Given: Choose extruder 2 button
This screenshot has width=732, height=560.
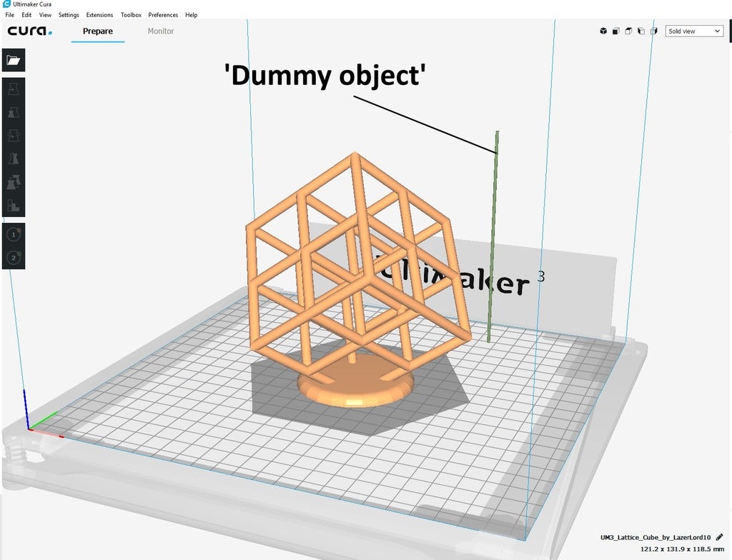Looking at the screenshot, I should tap(14, 258).
